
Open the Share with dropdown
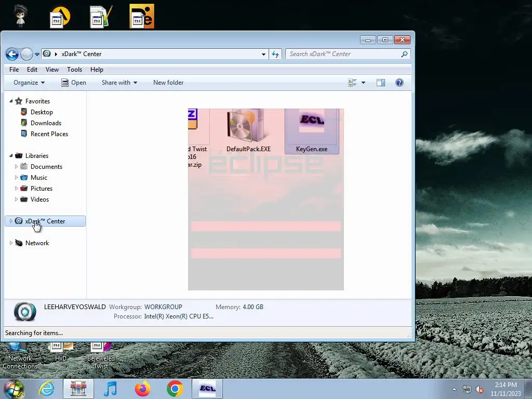point(119,83)
